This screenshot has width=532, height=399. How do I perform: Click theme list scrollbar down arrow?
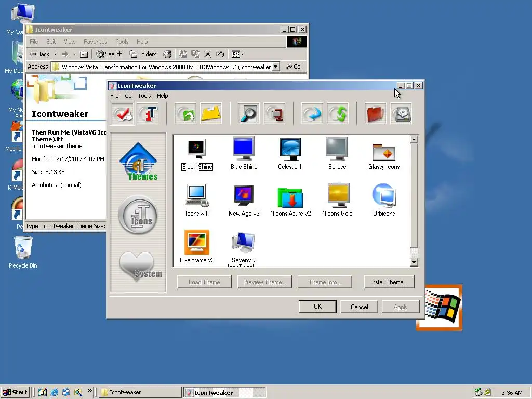(414, 262)
